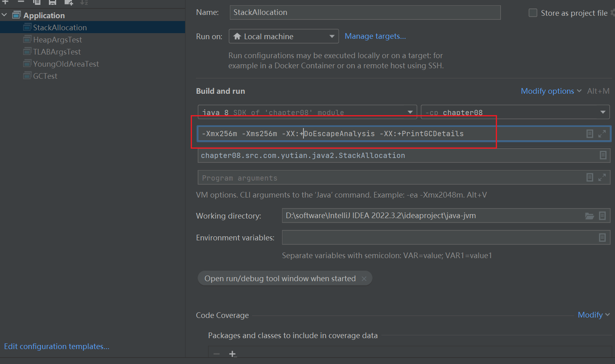Open Modify options menu
615x364 pixels.
point(551,91)
